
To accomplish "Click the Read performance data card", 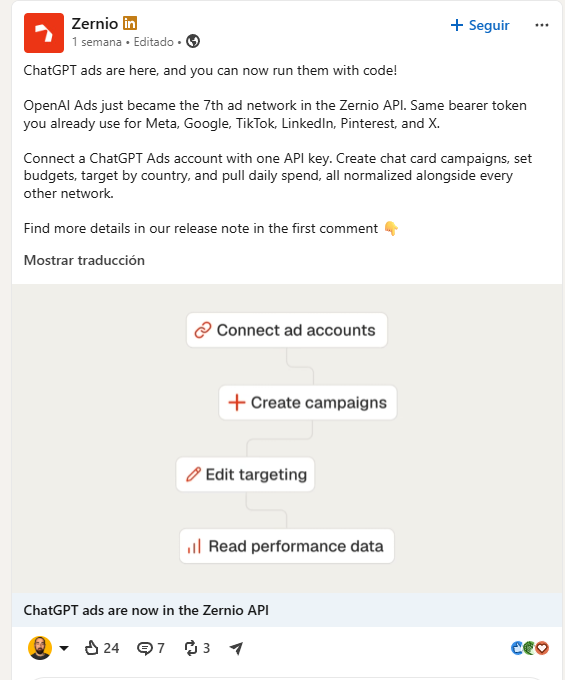I will coord(287,546).
